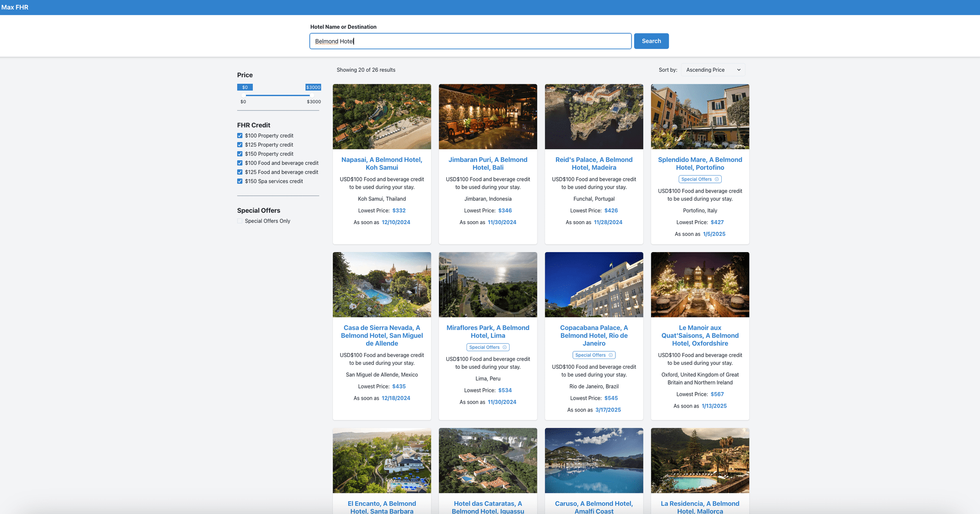Click the $427 lowest price for Splendido Mare

[717, 223]
